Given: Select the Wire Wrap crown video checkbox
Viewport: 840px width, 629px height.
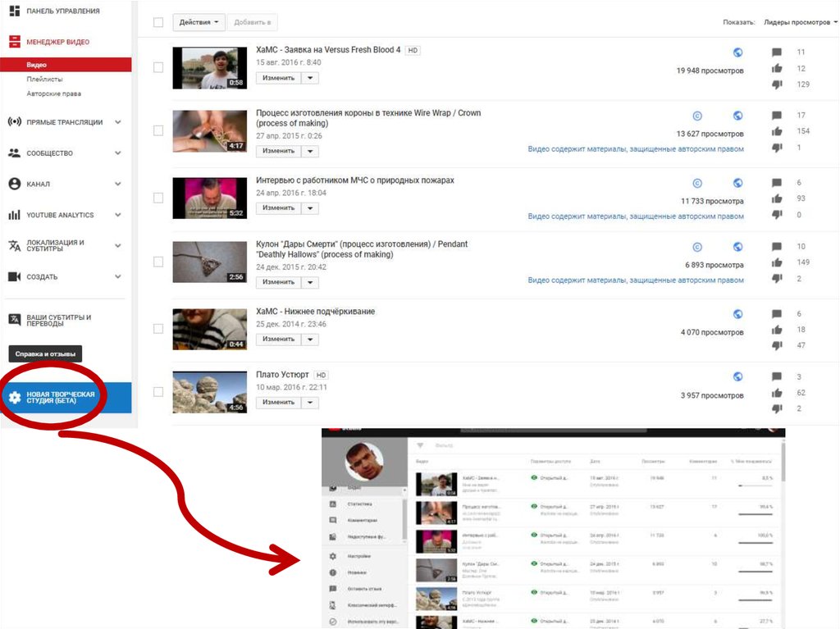Looking at the screenshot, I should (158, 130).
